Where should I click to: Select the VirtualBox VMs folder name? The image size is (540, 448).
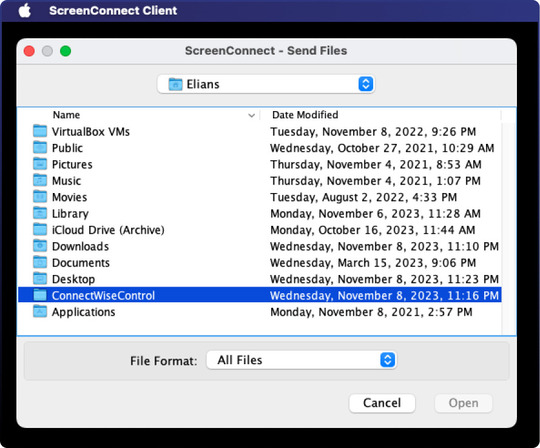(x=91, y=132)
